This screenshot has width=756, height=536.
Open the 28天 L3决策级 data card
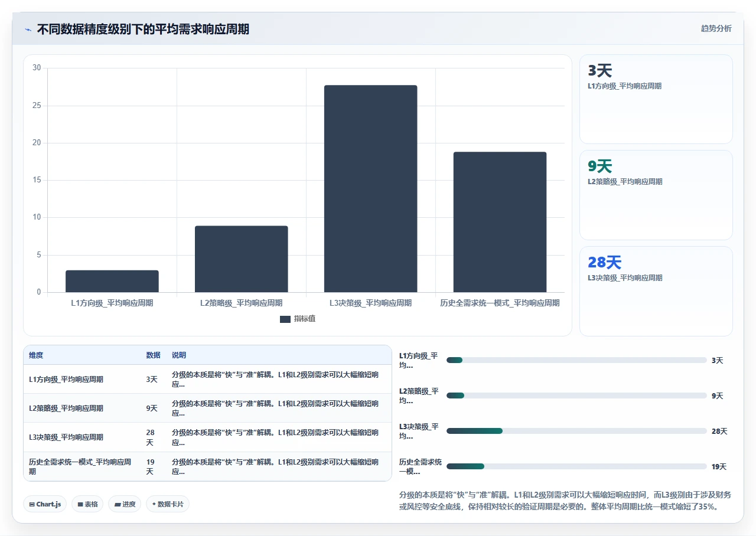tap(656, 292)
